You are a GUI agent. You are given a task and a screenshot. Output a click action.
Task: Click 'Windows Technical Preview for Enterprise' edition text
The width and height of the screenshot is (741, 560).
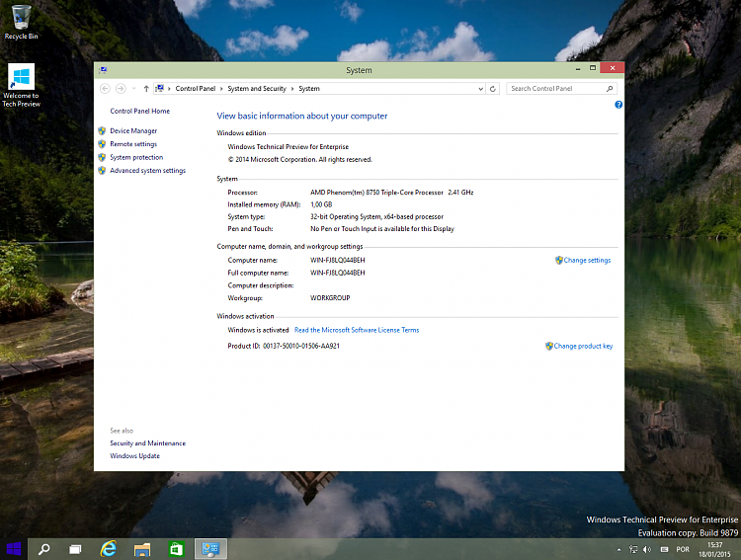288,147
